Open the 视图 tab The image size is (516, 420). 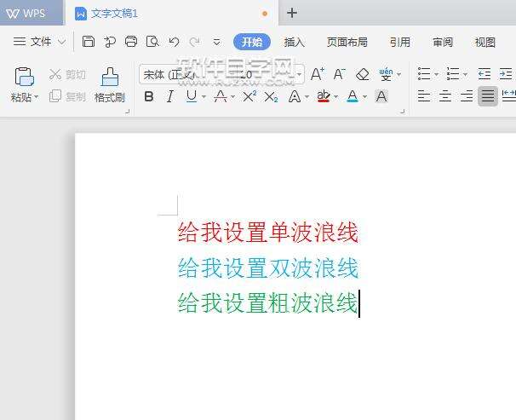485,42
